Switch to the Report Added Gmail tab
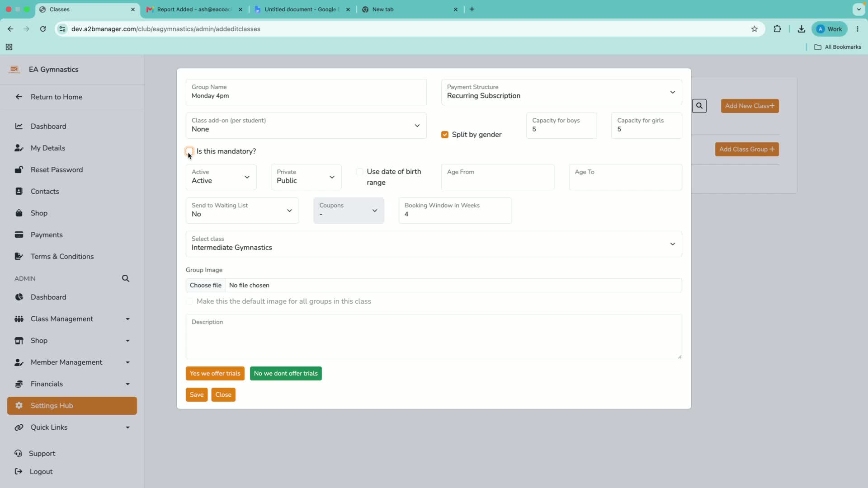Image resolution: width=868 pixels, height=488 pixels. pyautogui.click(x=194, y=9)
